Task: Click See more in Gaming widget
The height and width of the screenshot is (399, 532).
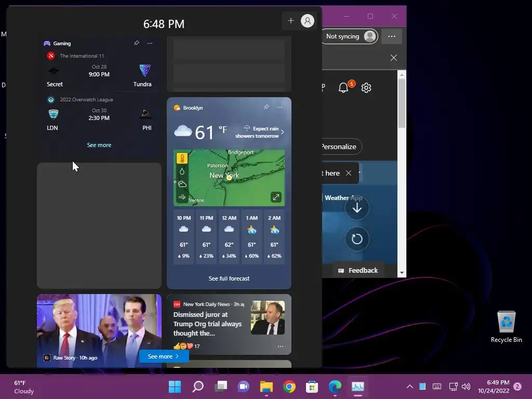Action: tap(99, 145)
